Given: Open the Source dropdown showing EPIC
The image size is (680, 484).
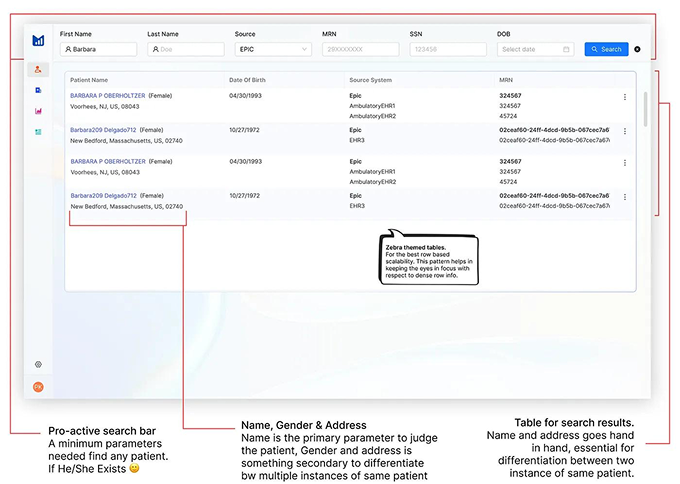Looking at the screenshot, I should coord(273,49).
